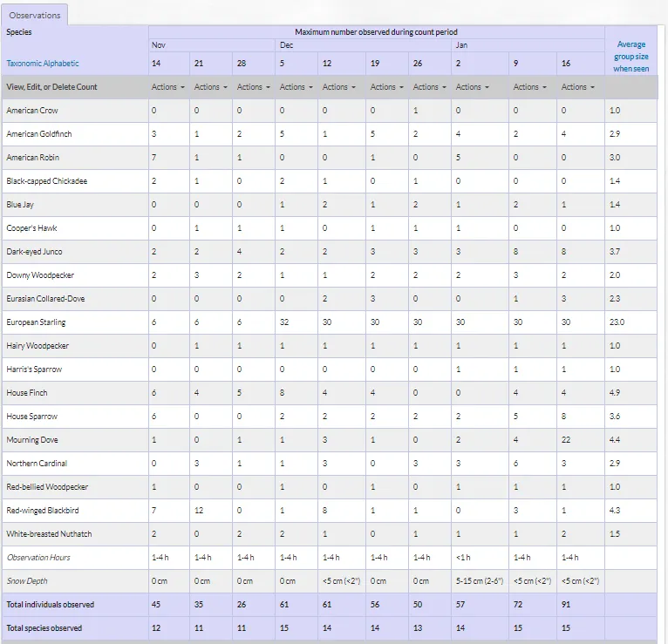Select the Total species observed label
Viewport: 668px width, 644px height.
click(x=44, y=628)
